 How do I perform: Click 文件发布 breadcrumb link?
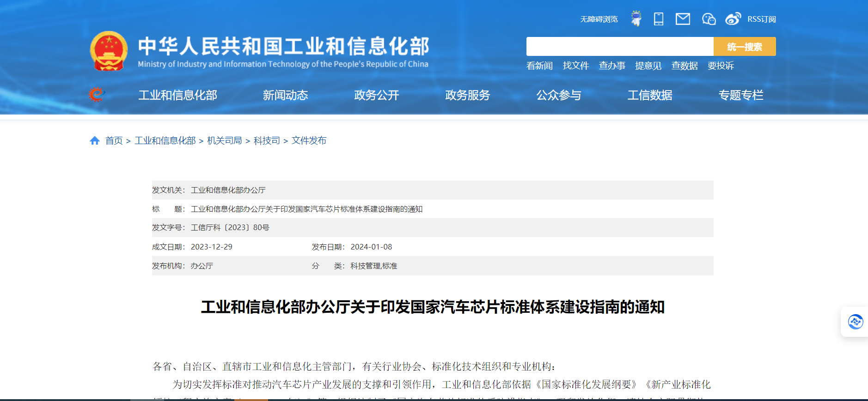(x=309, y=140)
